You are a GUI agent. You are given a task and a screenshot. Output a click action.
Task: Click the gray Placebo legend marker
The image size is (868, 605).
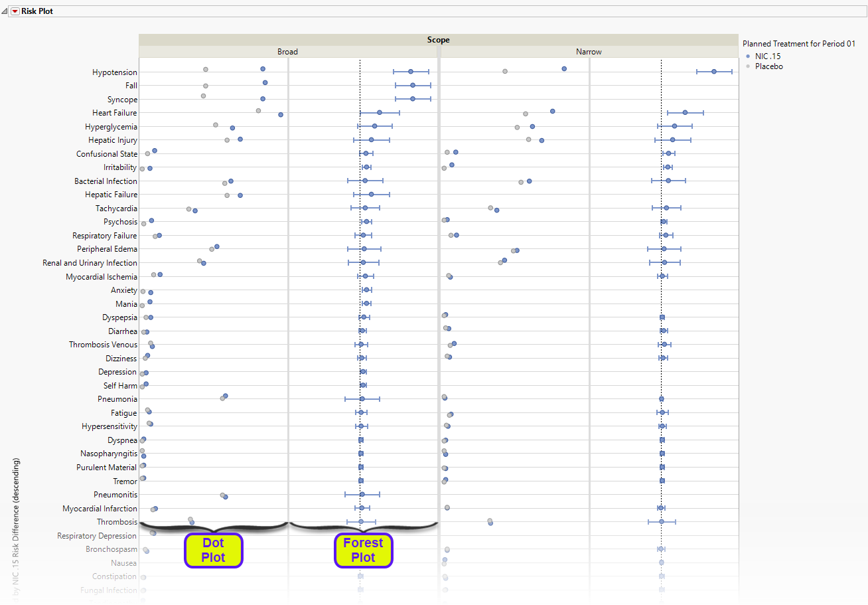[747, 66]
